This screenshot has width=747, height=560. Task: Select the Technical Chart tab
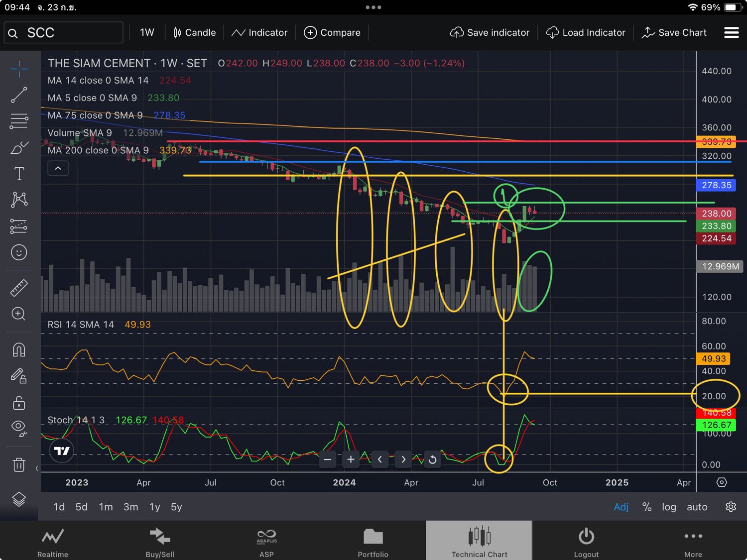(x=479, y=542)
